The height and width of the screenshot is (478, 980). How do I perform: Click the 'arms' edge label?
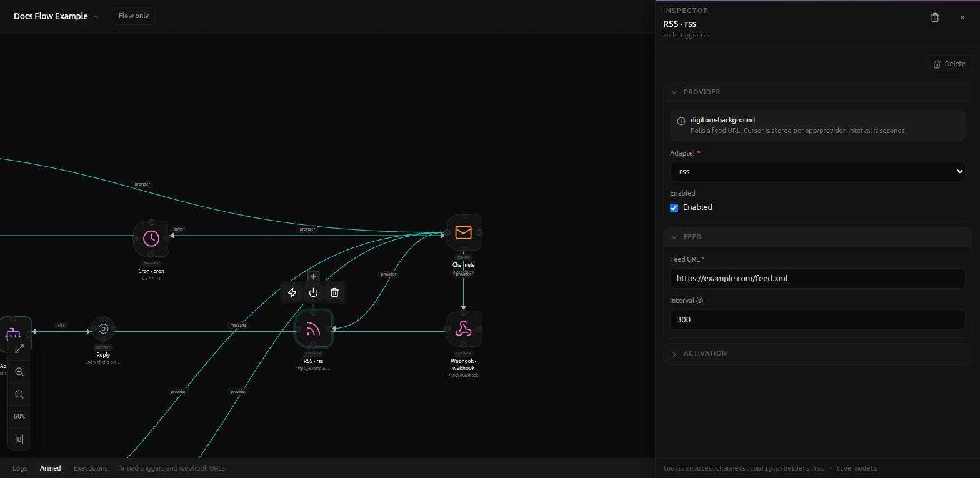[178, 229]
